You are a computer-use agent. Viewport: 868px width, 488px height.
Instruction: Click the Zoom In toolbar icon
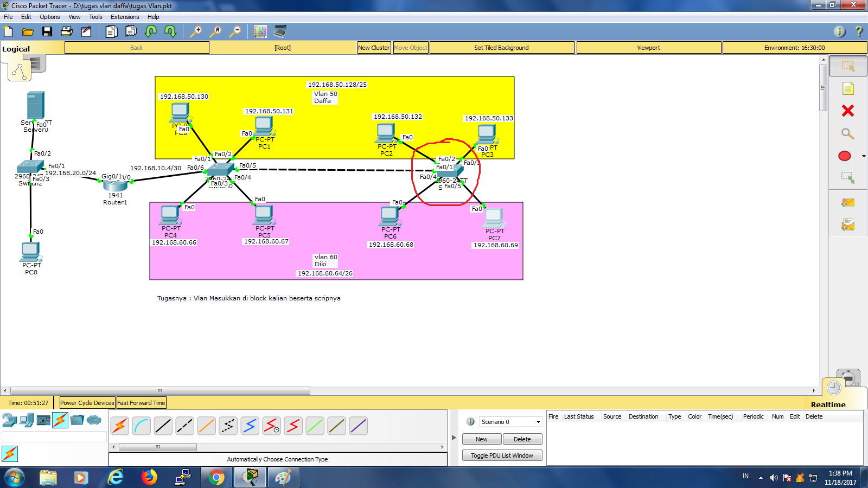point(196,31)
